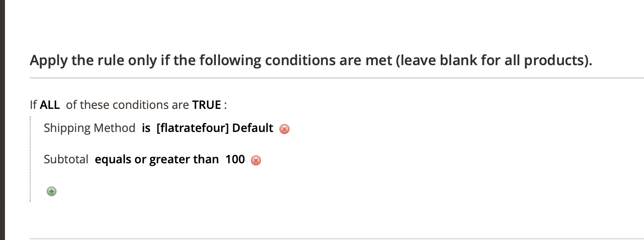
Task: Open the 'equals or greater than' operator selector
Action: tap(157, 159)
